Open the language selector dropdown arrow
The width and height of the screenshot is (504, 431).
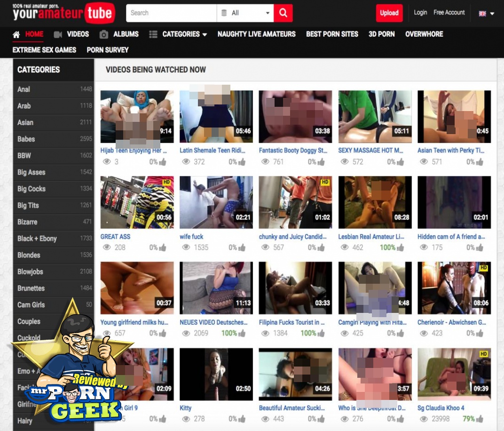(492, 14)
